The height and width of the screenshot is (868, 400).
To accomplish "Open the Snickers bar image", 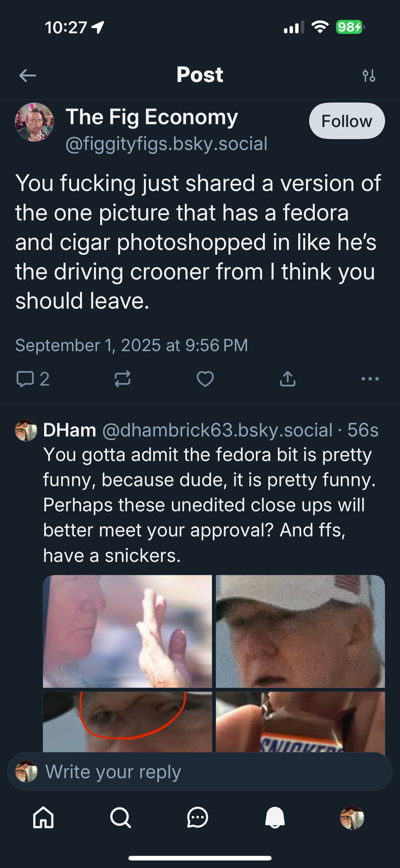I will [300, 722].
